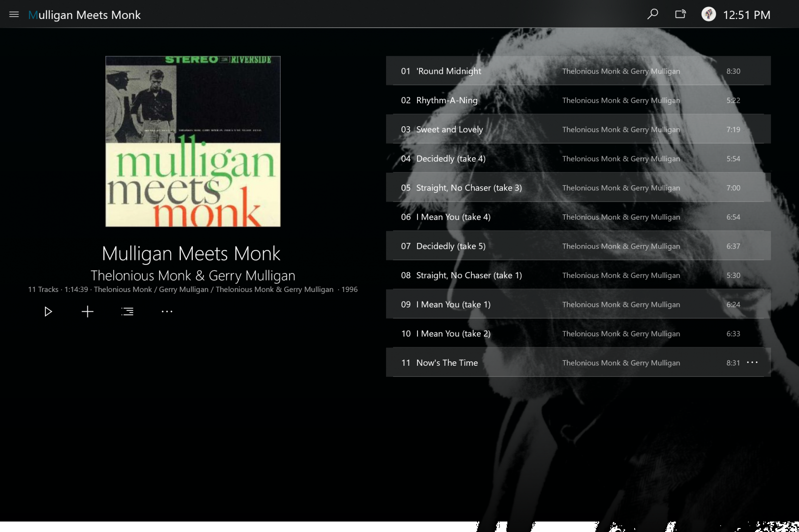Click the Thelonious Monk & Gerry Mulligan album artist
This screenshot has height=532, width=799.
click(x=193, y=275)
